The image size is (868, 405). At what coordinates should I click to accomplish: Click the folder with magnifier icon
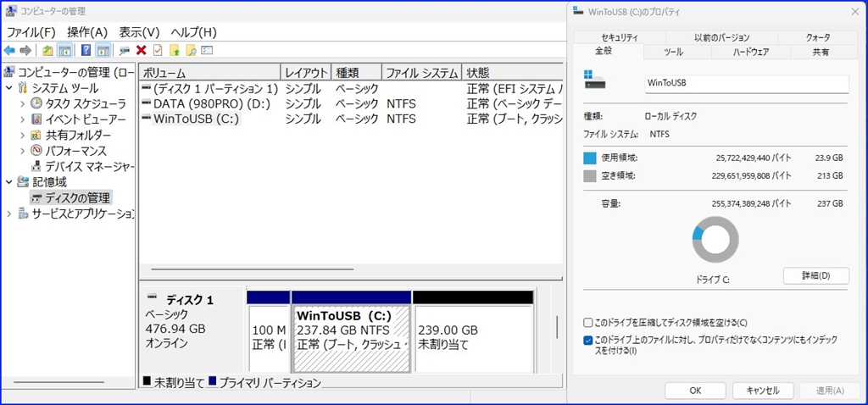(191, 50)
